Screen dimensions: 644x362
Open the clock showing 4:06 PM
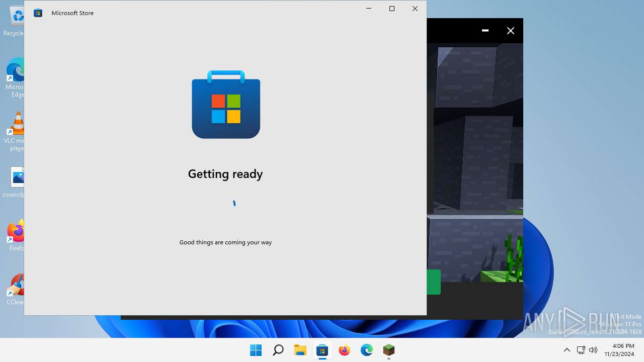(619, 350)
